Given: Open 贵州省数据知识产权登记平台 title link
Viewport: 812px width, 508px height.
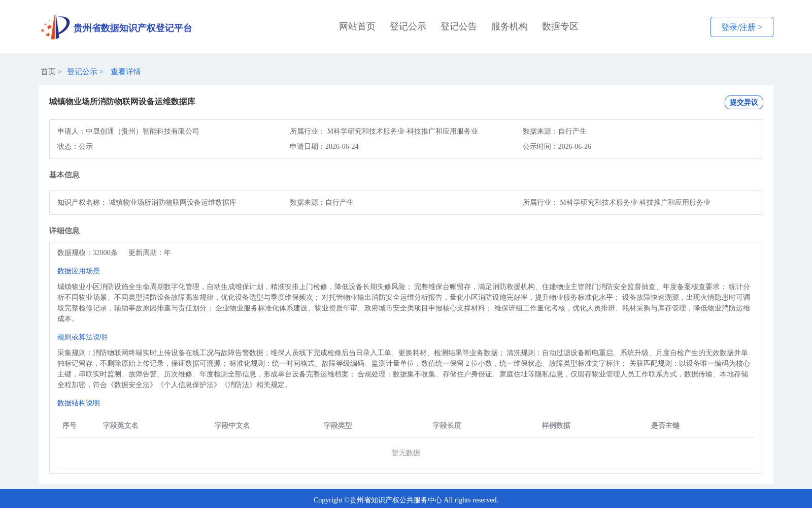Looking at the screenshot, I should tap(132, 28).
